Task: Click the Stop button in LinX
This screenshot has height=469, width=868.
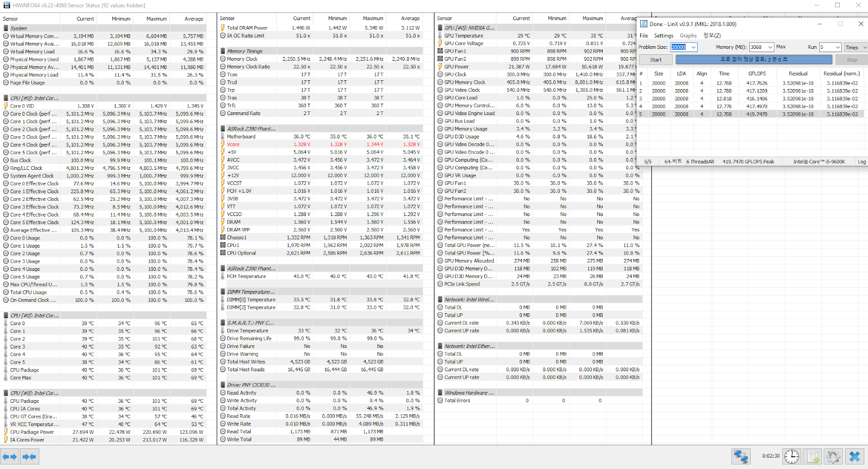Action: (x=852, y=60)
